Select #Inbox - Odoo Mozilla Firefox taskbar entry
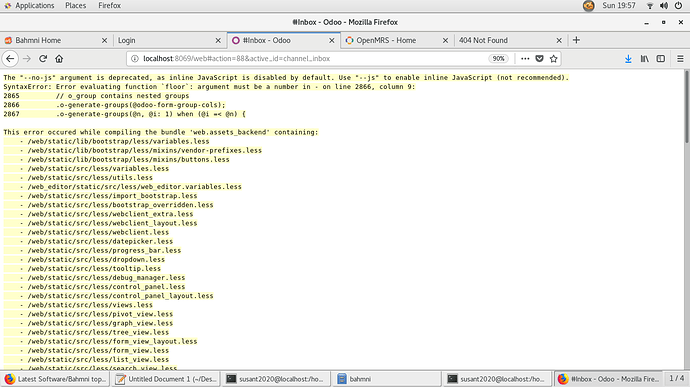Image resolution: width=690 pixels, height=387 pixels. pos(609,379)
